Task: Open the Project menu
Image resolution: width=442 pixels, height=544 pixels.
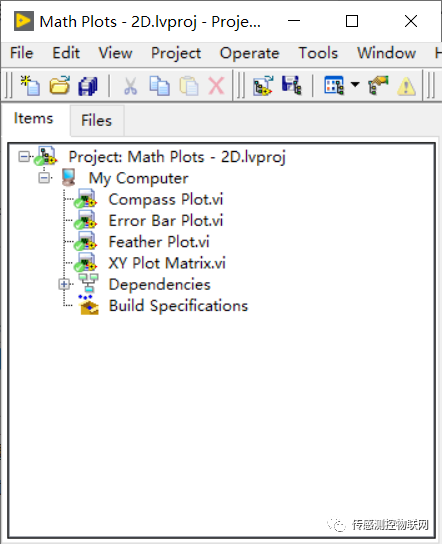Action: pos(176,53)
